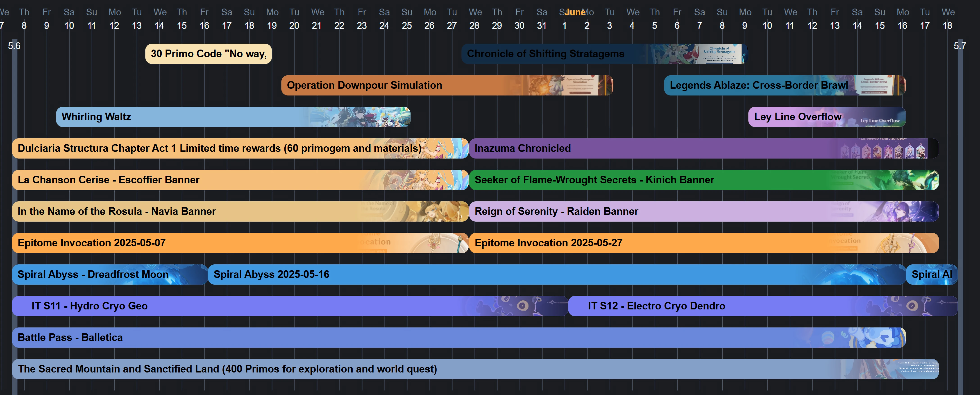Click the 5.6 version marker

(14, 45)
